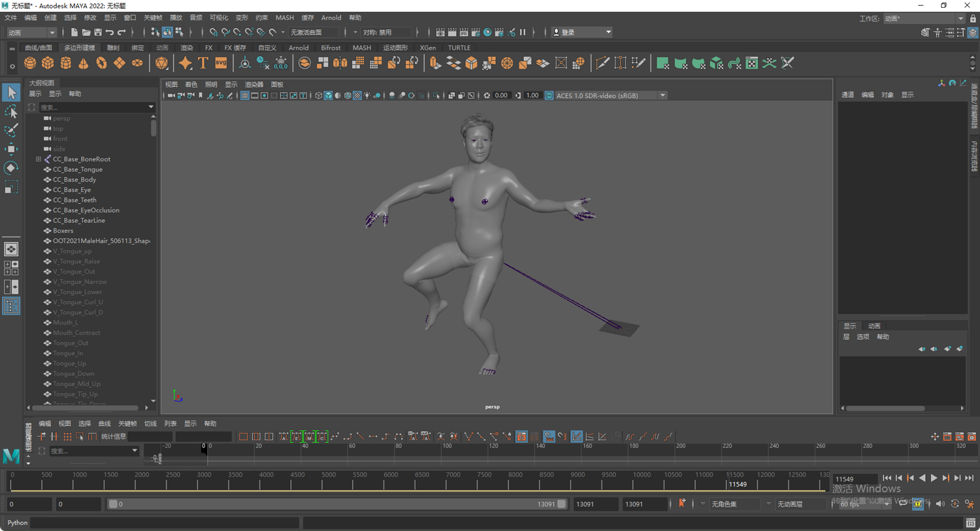Viewport: 980px width, 531px height.
Task: Open the 动画 menu set dropdown
Action: pyautogui.click(x=31, y=32)
